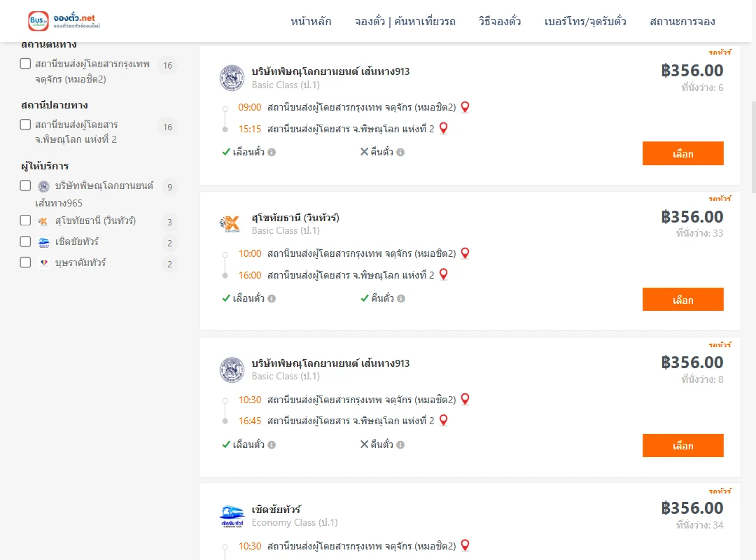Viewport: 756px width, 560px height.
Task: Open จองตั๋ว | ค้นหาเที่ยวรถ menu item
Action: [405, 22]
